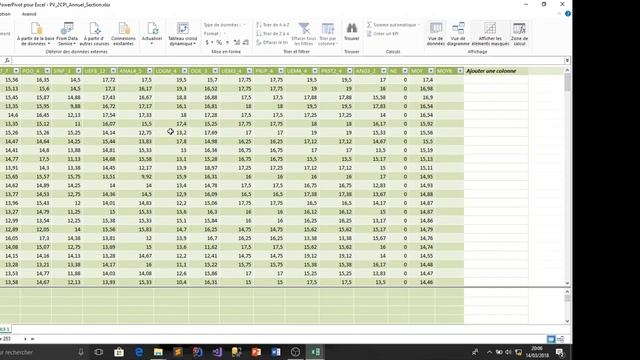640x360 pixels.
Task: Toggle the 'Zone de calcul' pane
Action: point(519,33)
